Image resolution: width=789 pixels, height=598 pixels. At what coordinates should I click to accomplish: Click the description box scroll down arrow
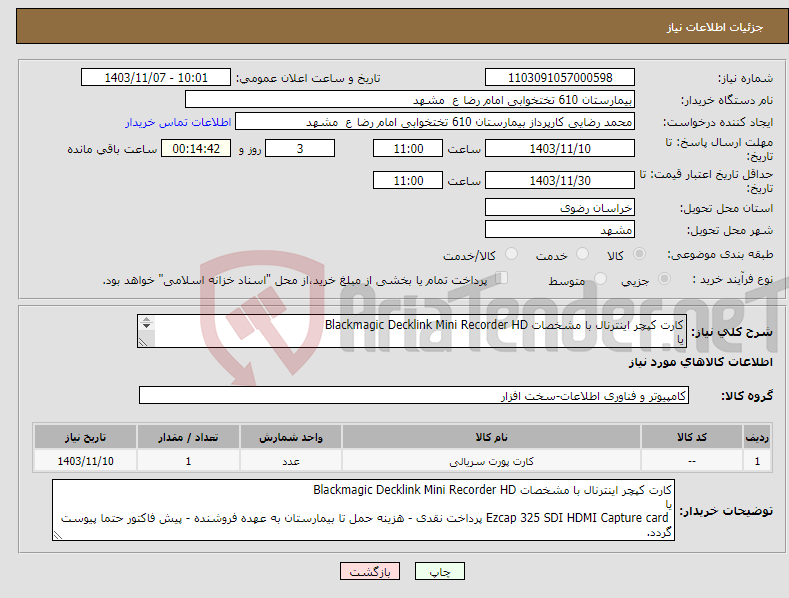(146, 326)
